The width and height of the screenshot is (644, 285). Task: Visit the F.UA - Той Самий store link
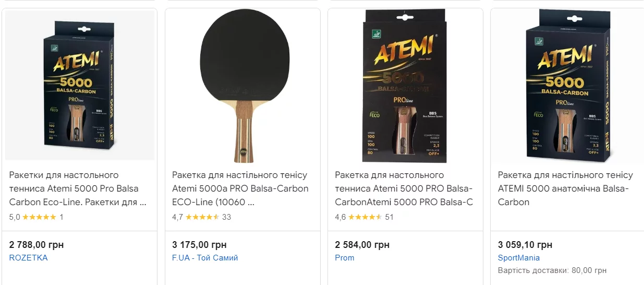coord(205,258)
